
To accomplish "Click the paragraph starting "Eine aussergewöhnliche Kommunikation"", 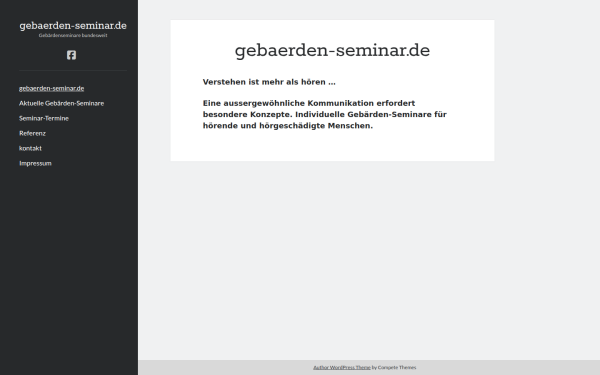I will (x=325, y=114).
